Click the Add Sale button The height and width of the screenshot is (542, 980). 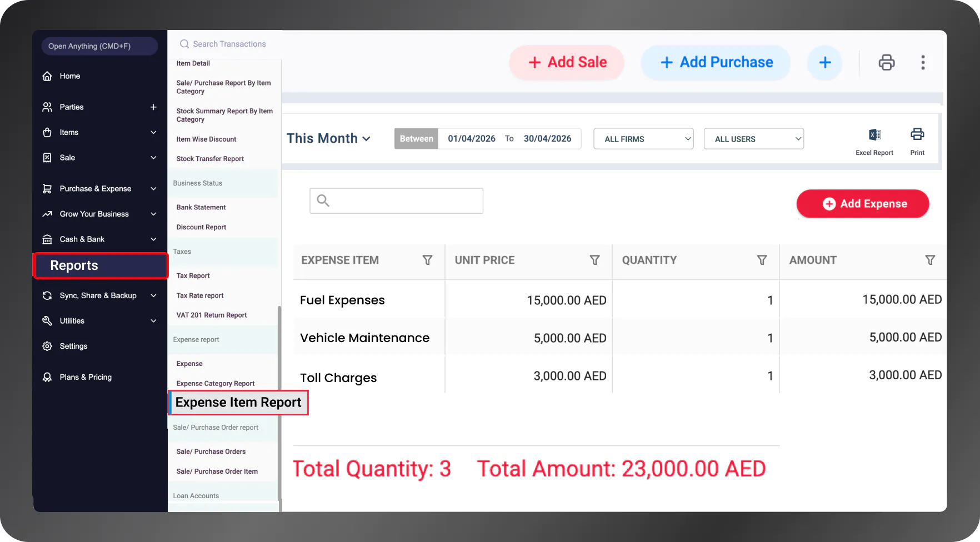567,62
